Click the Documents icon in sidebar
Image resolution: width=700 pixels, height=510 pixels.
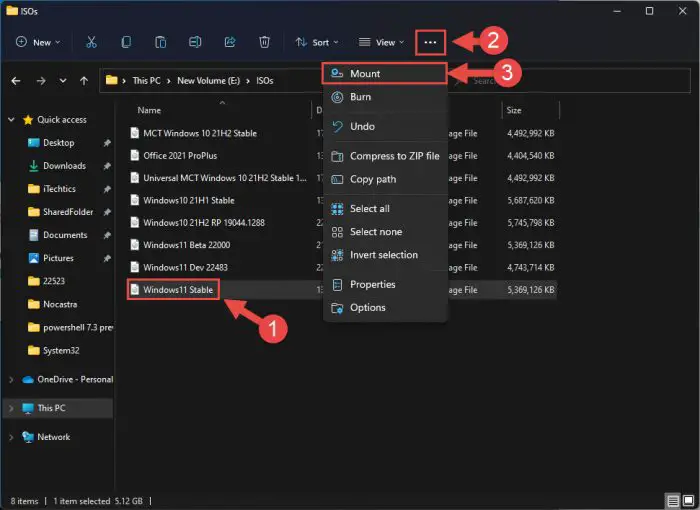click(x=33, y=235)
